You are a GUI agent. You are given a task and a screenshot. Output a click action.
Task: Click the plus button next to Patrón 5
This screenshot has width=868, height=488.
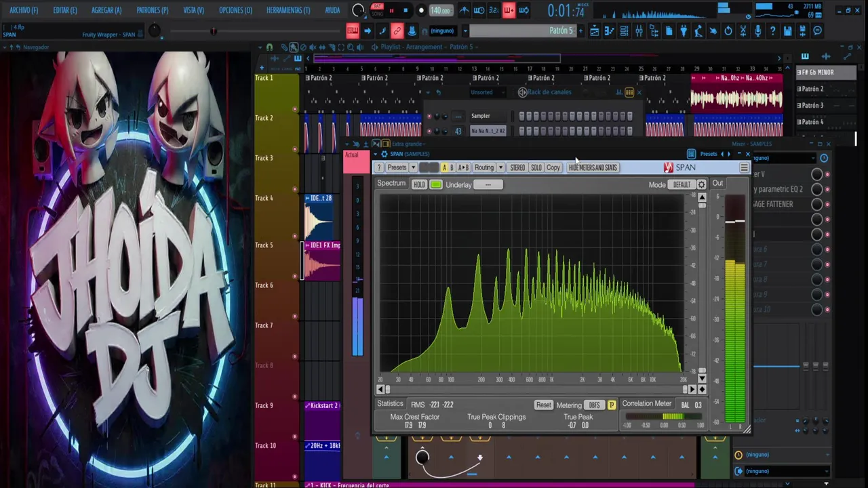pos(580,30)
